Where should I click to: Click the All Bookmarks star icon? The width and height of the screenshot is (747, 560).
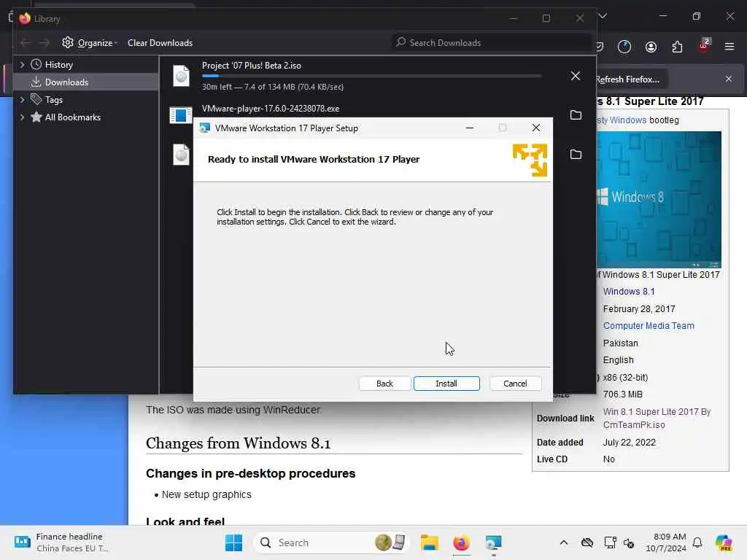click(36, 117)
